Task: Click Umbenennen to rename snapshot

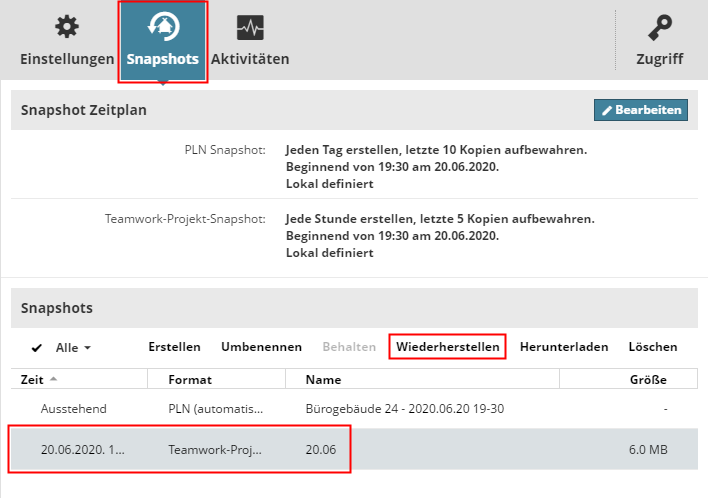Action: click(x=261, y=347)
